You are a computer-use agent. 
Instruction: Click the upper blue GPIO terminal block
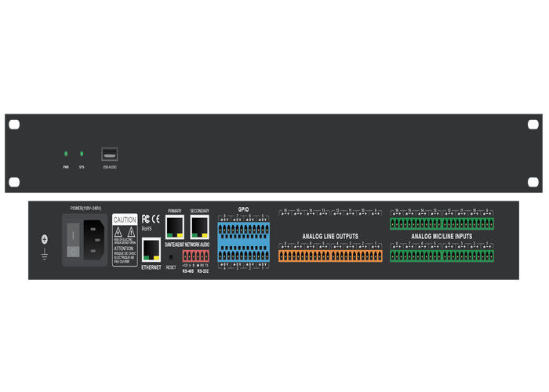(243, 230)
